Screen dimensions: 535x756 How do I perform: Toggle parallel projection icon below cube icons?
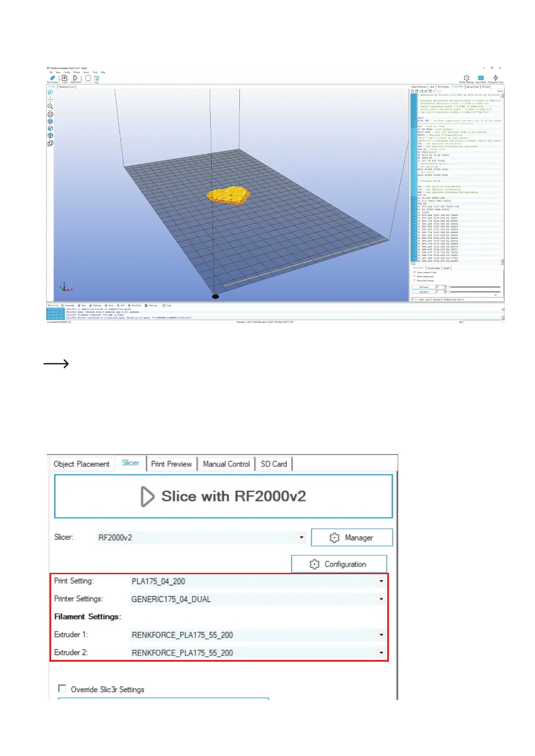pos(50,143)
